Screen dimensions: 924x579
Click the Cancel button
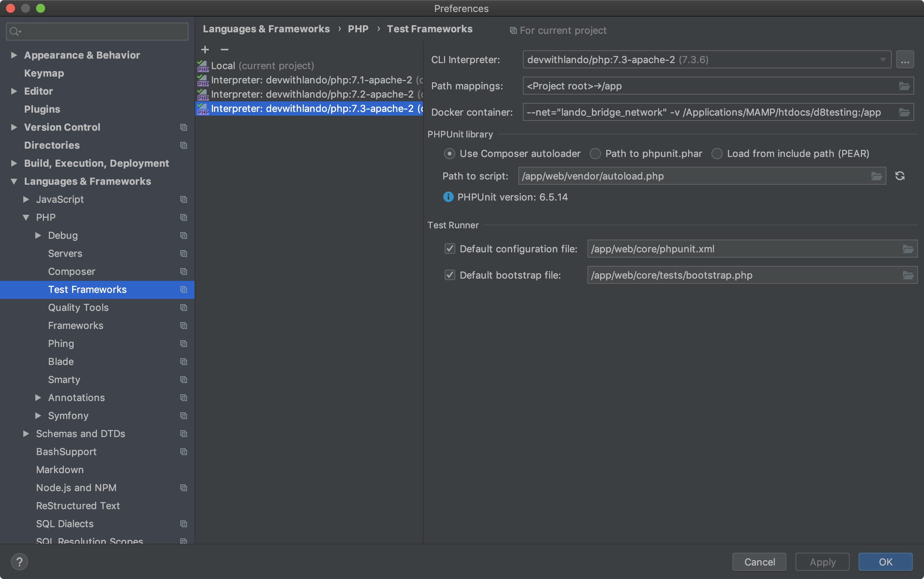759,562
